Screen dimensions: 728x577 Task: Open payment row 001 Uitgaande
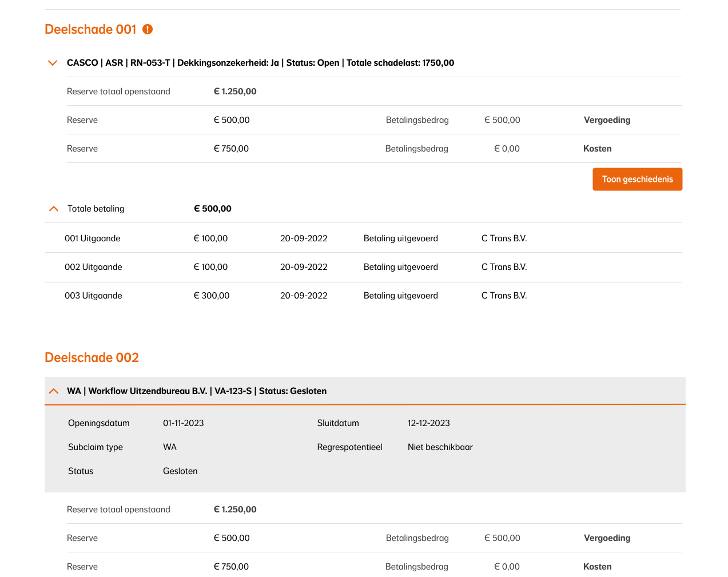pyautogui.click(x=93, y=238)
